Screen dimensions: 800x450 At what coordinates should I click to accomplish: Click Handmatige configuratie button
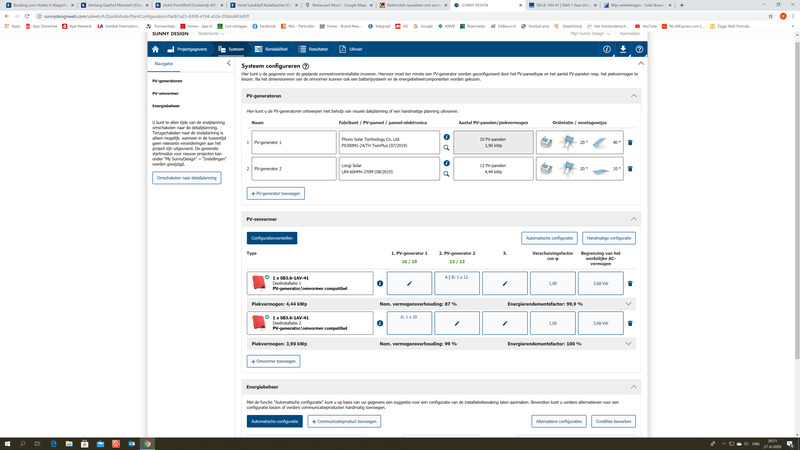pyautogui.click(x=609, y=238)
